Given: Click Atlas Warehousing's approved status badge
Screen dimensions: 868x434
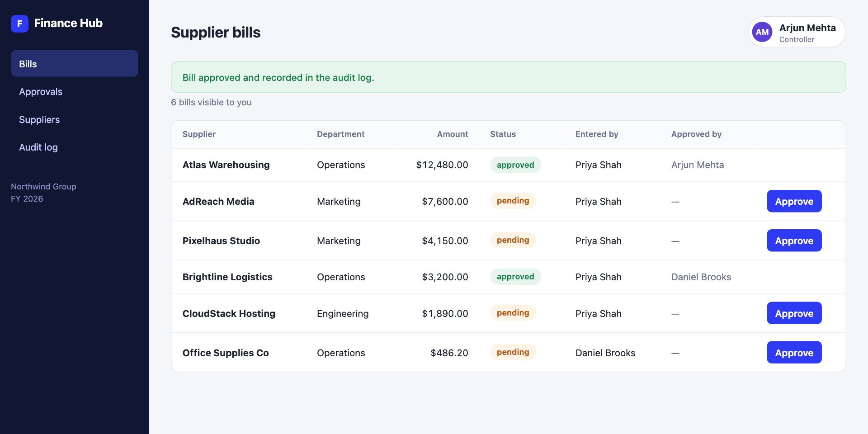Looking at the screenshot, I should pyautogui.click(x=515, y=165).
